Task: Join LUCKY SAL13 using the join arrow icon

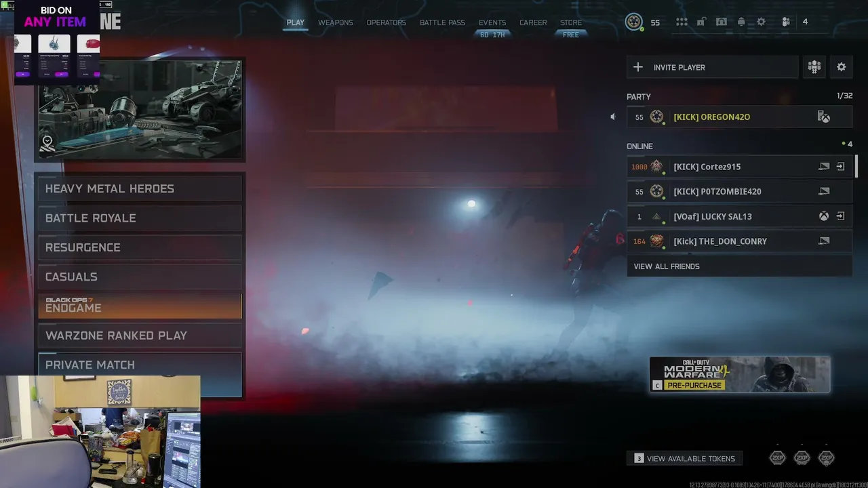Action: (x=840, y=217)
